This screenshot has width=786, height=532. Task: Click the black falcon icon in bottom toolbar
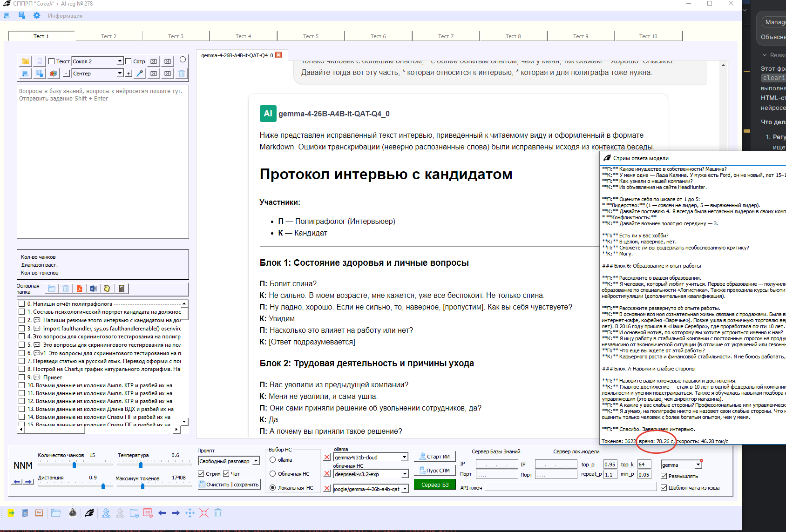click(89, 513)
